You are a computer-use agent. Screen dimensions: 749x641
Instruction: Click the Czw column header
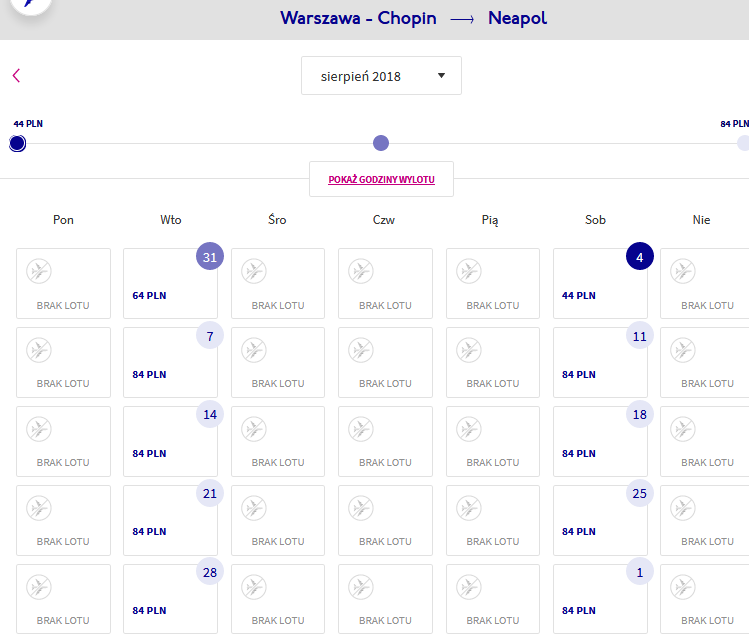pyautogui.click(x=384, y=220)
